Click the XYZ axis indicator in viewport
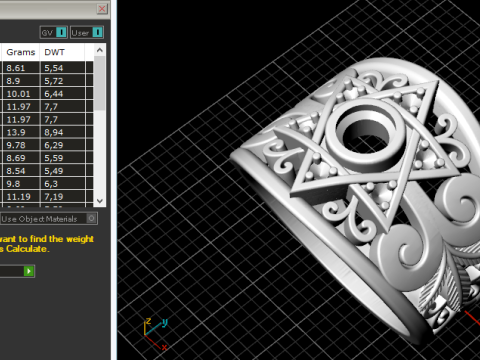480x360 pixels. 156,334
